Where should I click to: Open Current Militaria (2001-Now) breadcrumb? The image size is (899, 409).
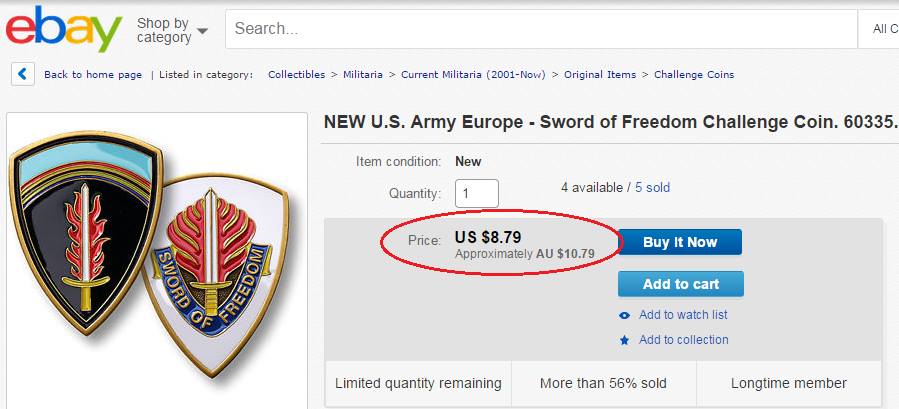[x=475, y=75]
